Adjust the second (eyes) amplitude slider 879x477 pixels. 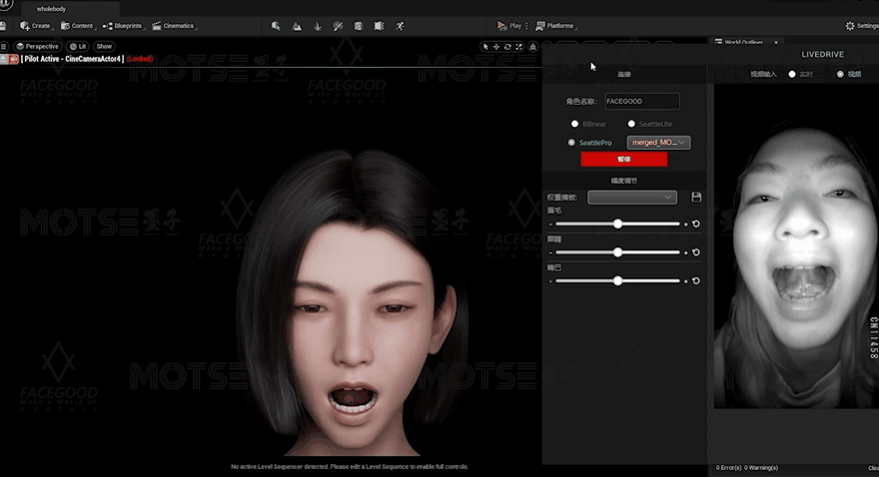coord(618,252)
